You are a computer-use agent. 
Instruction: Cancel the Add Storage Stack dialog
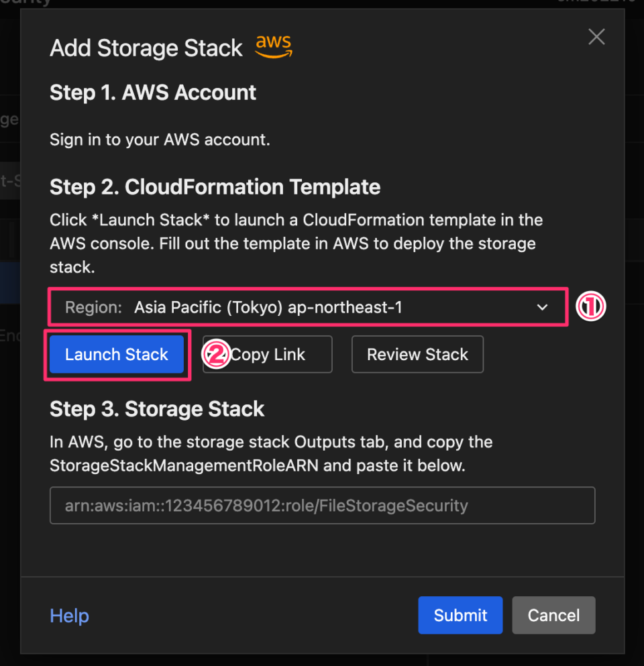point(553,615)
